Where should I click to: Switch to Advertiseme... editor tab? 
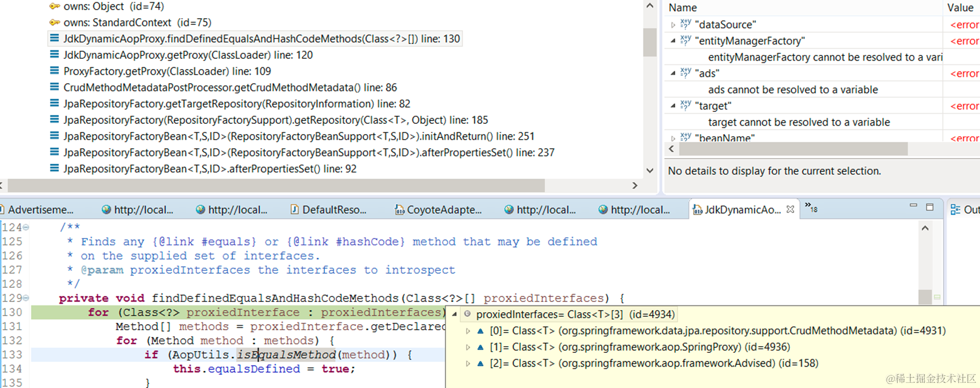pyautogui.click(x=37, y=210)
